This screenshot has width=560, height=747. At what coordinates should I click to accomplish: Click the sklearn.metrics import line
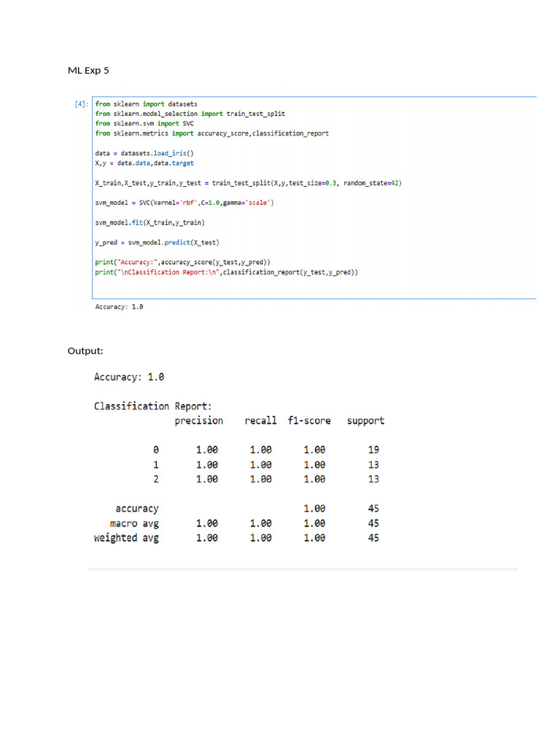tap(212, 133)
